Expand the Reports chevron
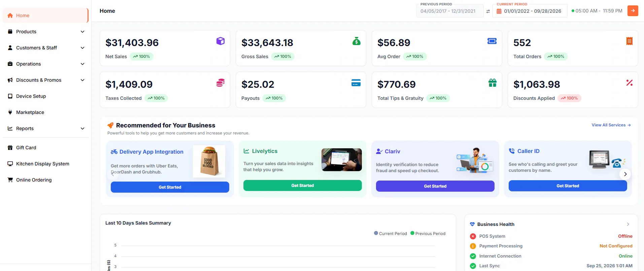This screenshot has height=271, width=644. coord(82,128)
